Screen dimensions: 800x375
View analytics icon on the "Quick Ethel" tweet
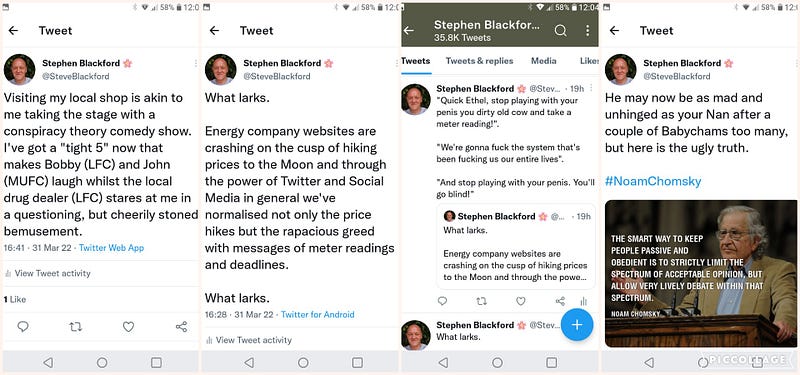[x=584, y=301]
